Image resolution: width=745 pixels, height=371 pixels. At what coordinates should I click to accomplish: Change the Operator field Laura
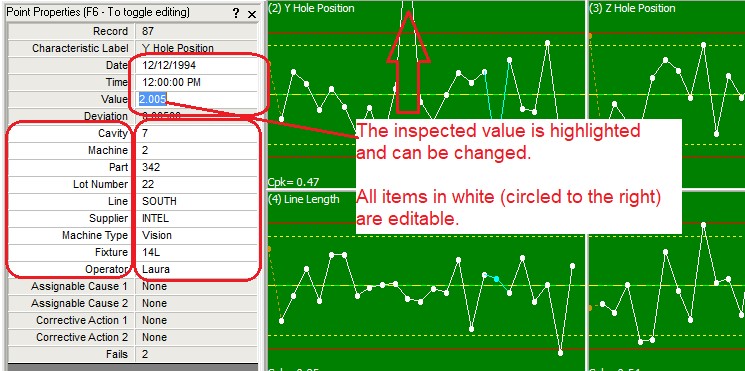(197, 269)
